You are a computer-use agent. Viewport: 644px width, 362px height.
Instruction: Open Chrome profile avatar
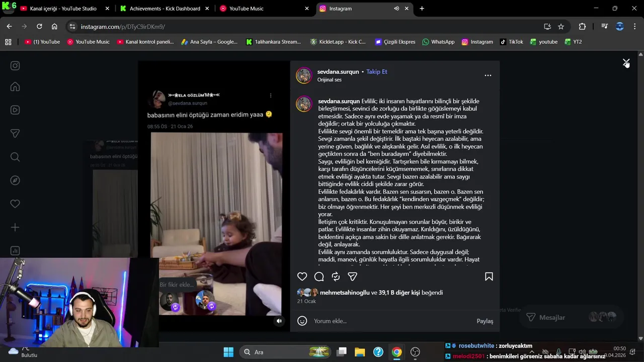pyautogui.click(x=620, y=27)
